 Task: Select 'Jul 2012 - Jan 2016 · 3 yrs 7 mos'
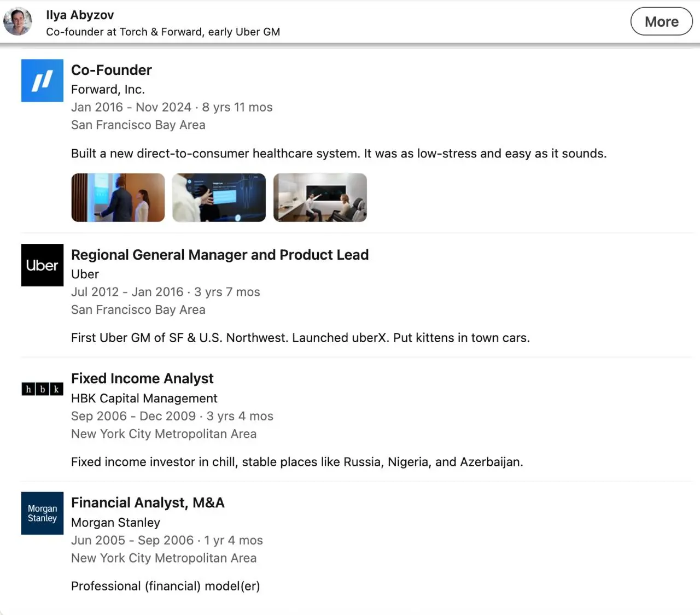click(166, 292)
